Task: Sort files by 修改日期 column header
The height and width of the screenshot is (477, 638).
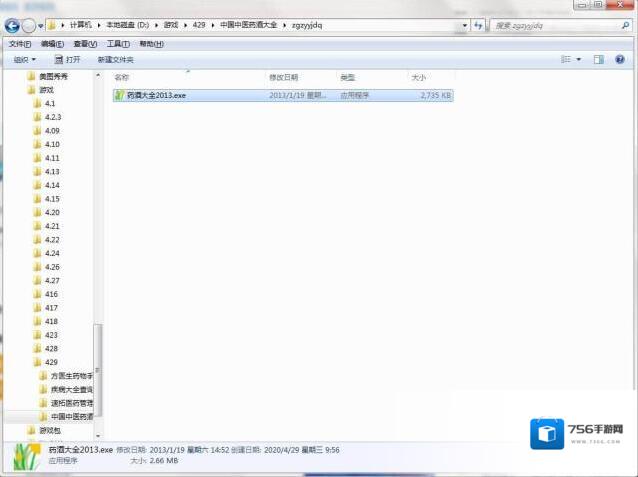Action: click(x=283, y=77)
